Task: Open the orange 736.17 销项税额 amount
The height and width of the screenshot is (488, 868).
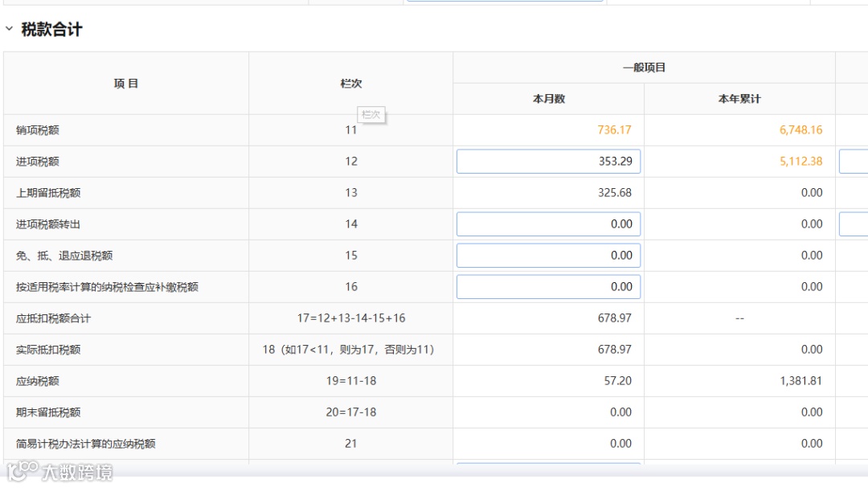Action: point(614,130)
